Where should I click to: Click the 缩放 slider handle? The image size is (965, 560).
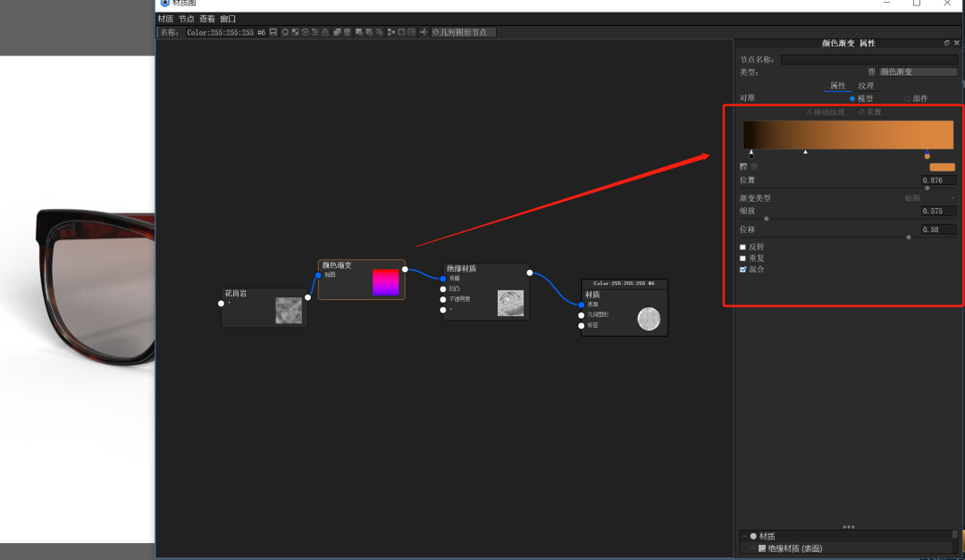[767, 219]
